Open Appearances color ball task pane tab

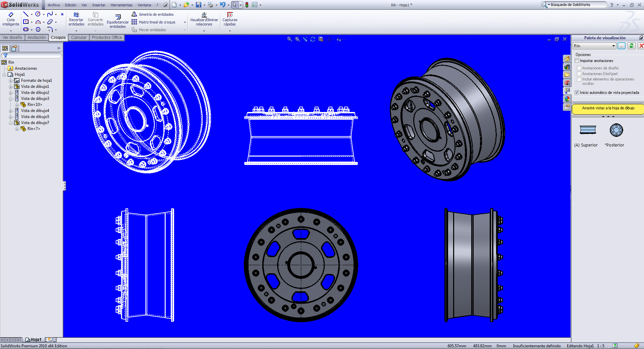click(x=567, y=99)
